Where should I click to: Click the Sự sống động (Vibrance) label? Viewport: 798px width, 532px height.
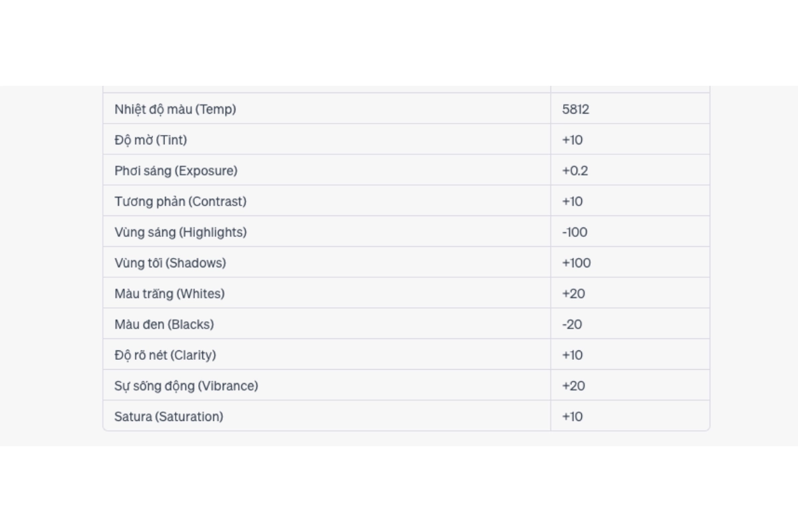186,386
